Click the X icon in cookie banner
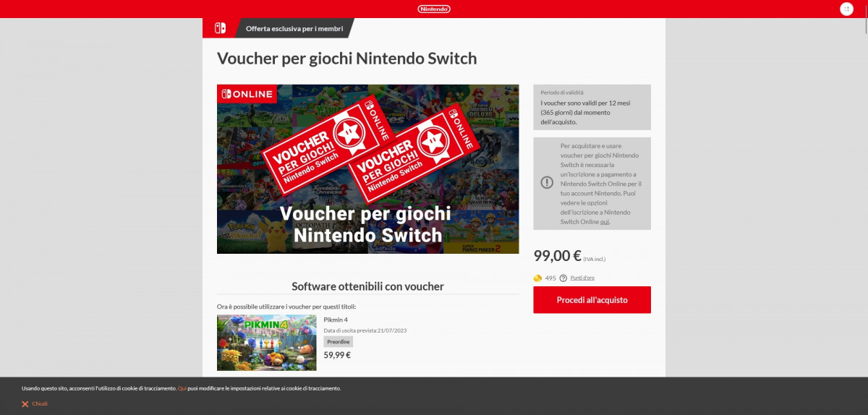Viewport: 868px width, 415px height. click(25, 403)
